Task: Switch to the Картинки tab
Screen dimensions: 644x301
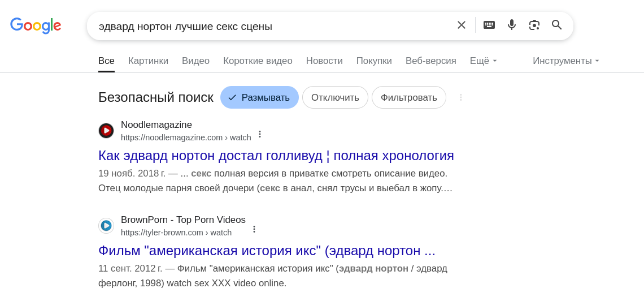Action: 148,61
